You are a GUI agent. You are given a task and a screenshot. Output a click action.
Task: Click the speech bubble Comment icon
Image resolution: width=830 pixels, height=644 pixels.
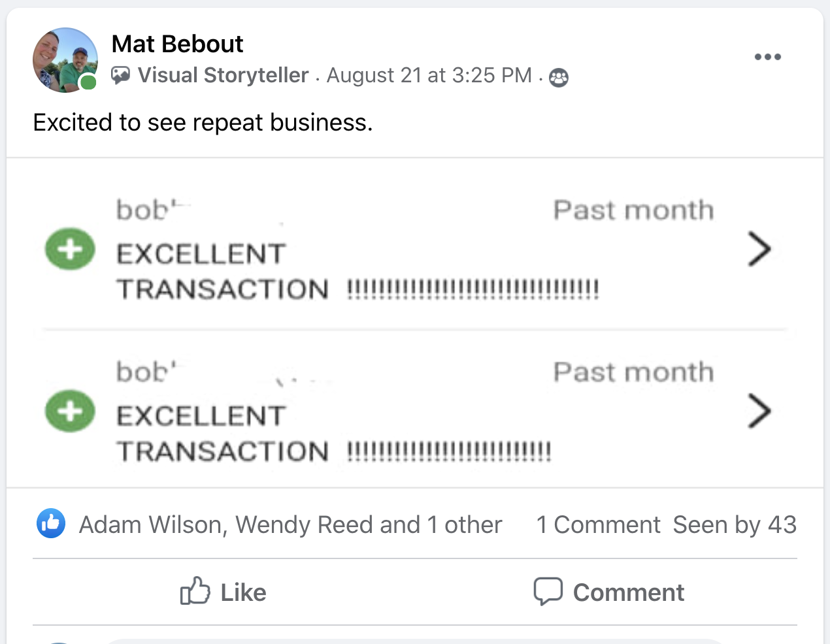tap(548, 591)
